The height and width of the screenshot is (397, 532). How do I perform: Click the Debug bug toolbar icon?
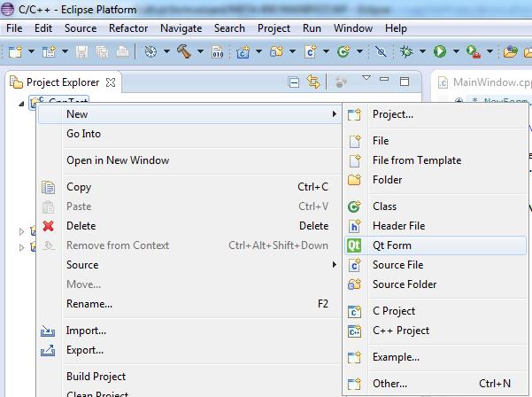tap(406, 51)
